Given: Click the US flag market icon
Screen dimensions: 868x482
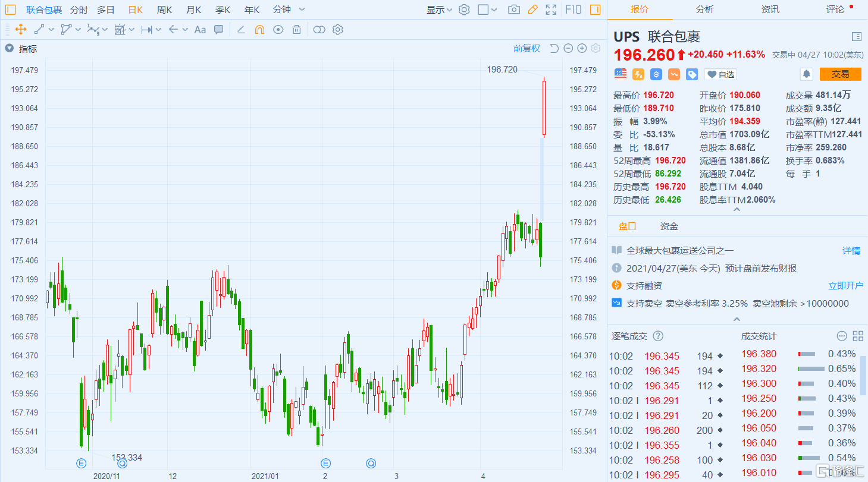Looking at the screenshot, I should (621, 74).
